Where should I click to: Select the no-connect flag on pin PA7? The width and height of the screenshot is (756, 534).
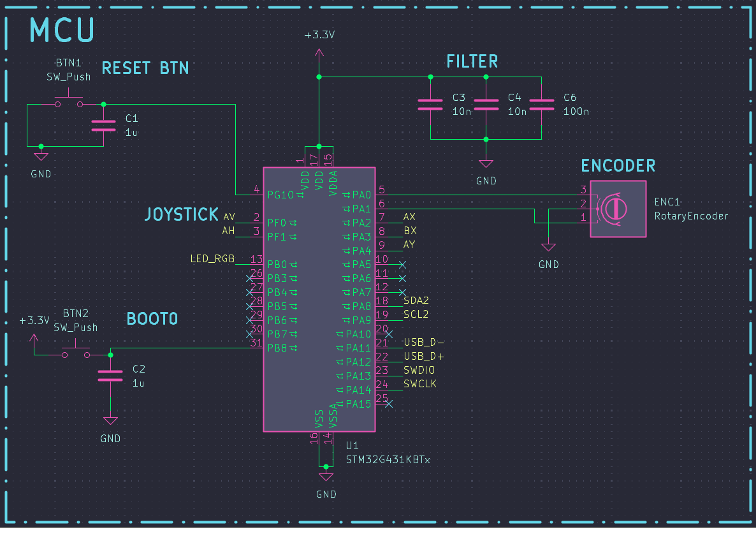(403, 292)
